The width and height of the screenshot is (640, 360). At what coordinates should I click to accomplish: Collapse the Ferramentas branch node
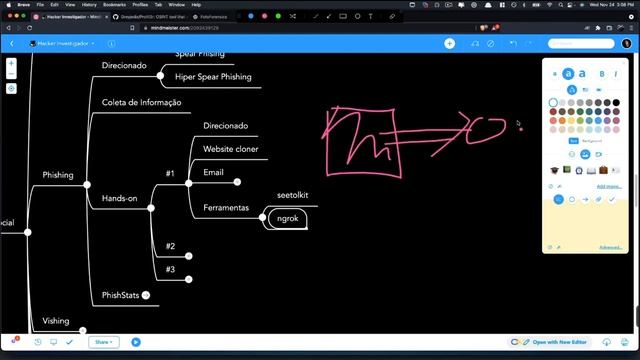click(262, 218)
